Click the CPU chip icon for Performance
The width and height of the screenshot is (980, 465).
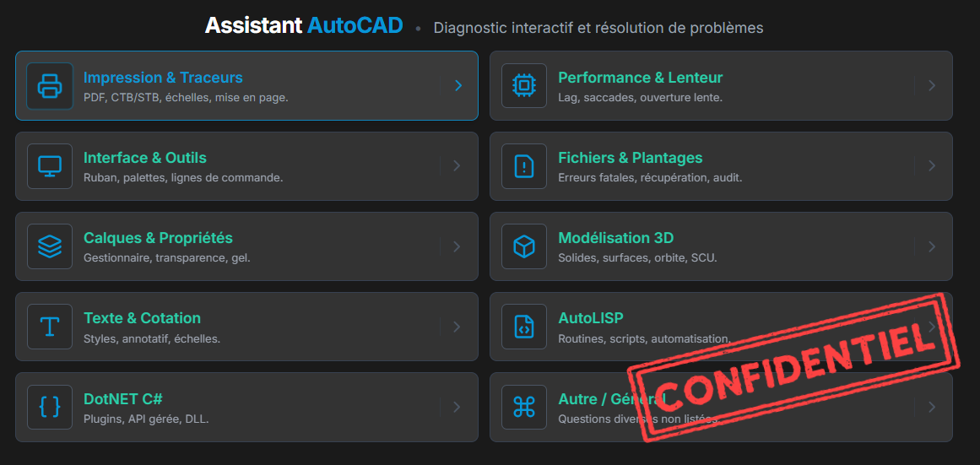click(524, 86)
